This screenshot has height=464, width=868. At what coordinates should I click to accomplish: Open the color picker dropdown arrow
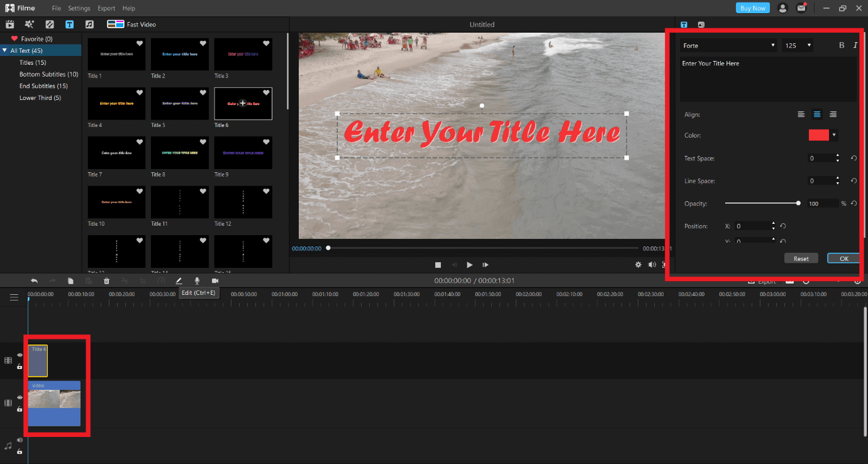pos(834,135)
